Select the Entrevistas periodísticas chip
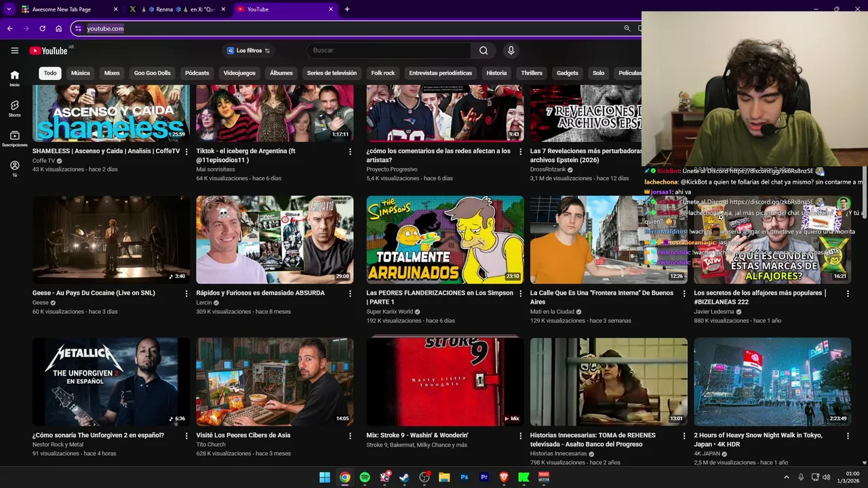This screenshot has height=488, width=868. (x=440, y=73)
